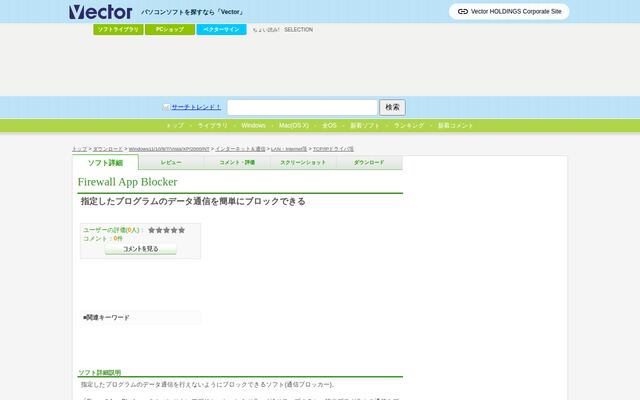The image size is (640, 400).
Task: Click the 検索 search button
Action: tap(392, 107)
